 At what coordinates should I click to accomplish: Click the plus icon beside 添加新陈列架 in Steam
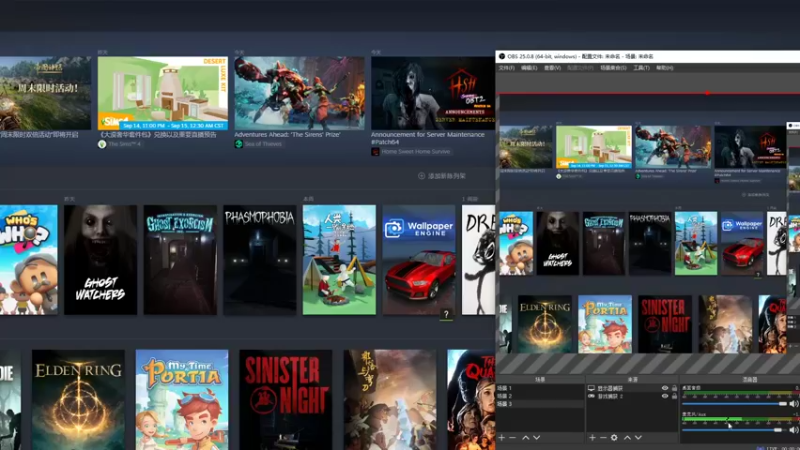click(421, 176)
